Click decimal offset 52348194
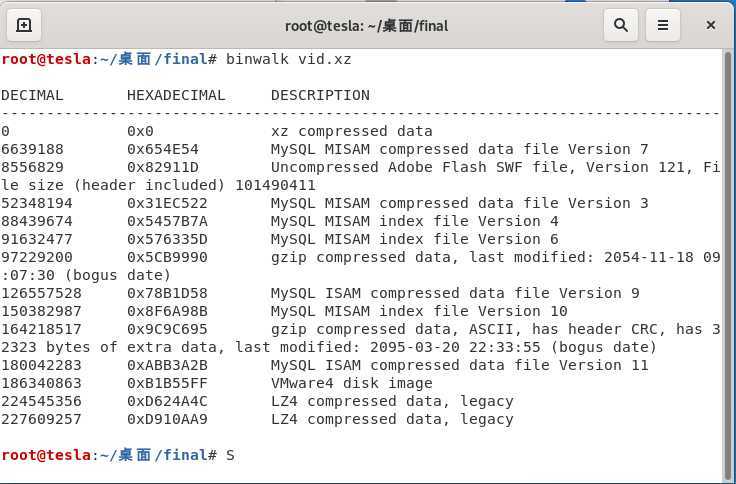 coord(37,203)
